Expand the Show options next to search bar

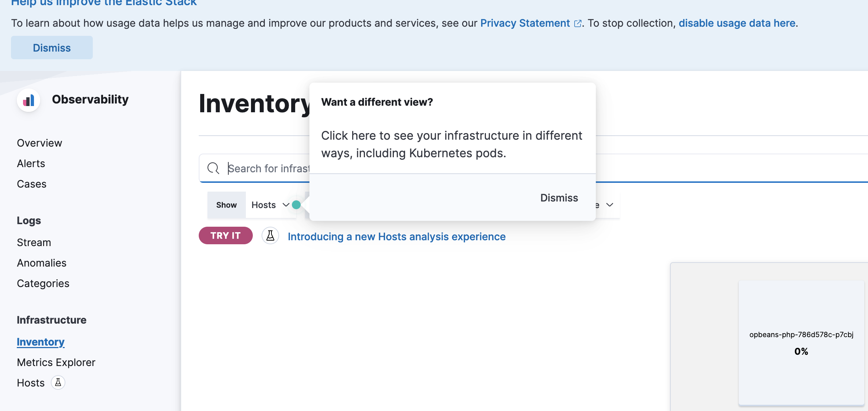(x=226, y=205)
